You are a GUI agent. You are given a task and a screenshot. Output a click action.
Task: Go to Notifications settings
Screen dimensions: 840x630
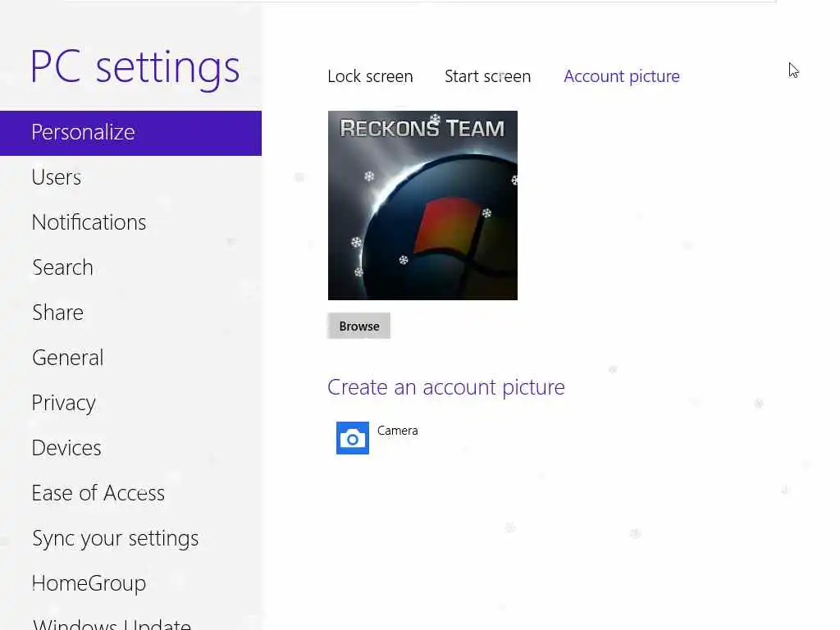89,222
